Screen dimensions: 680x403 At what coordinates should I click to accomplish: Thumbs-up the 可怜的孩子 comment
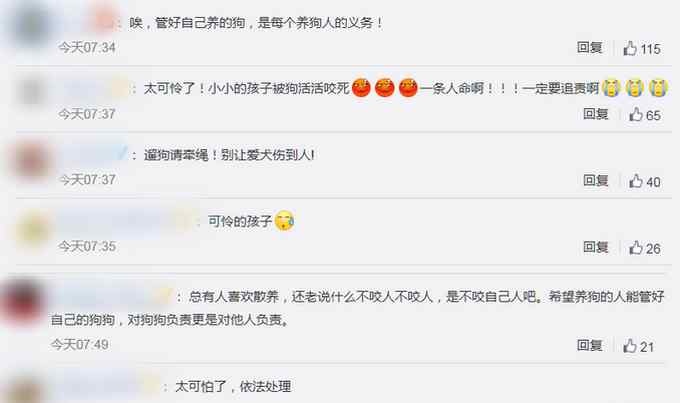click(x=636, y=248)
